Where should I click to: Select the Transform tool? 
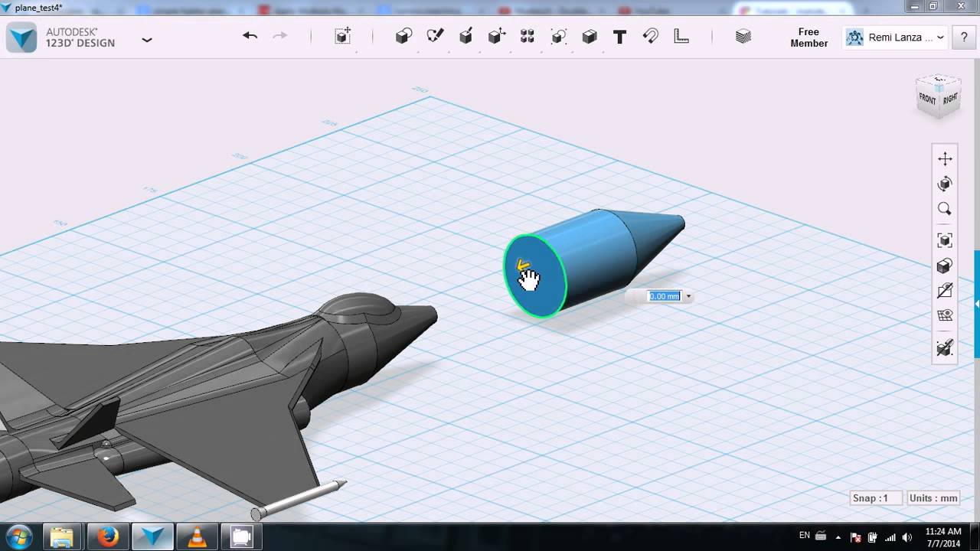pos(343,36)
